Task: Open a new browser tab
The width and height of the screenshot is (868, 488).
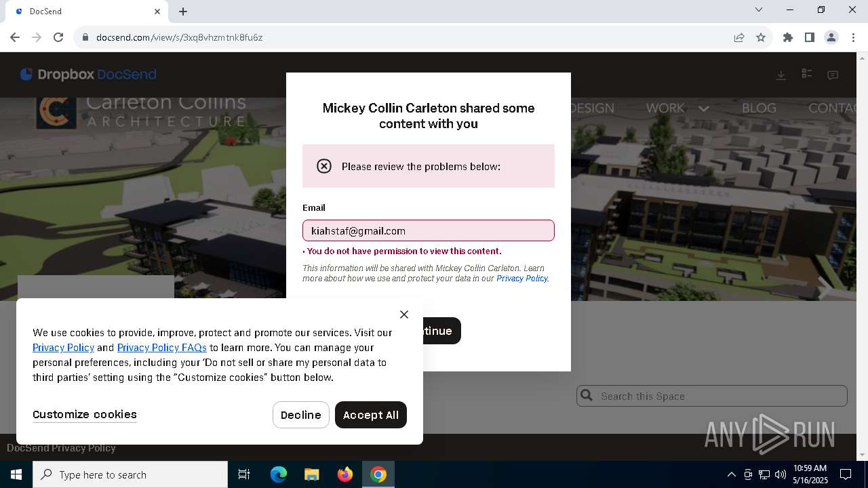Action: point(183,12)
